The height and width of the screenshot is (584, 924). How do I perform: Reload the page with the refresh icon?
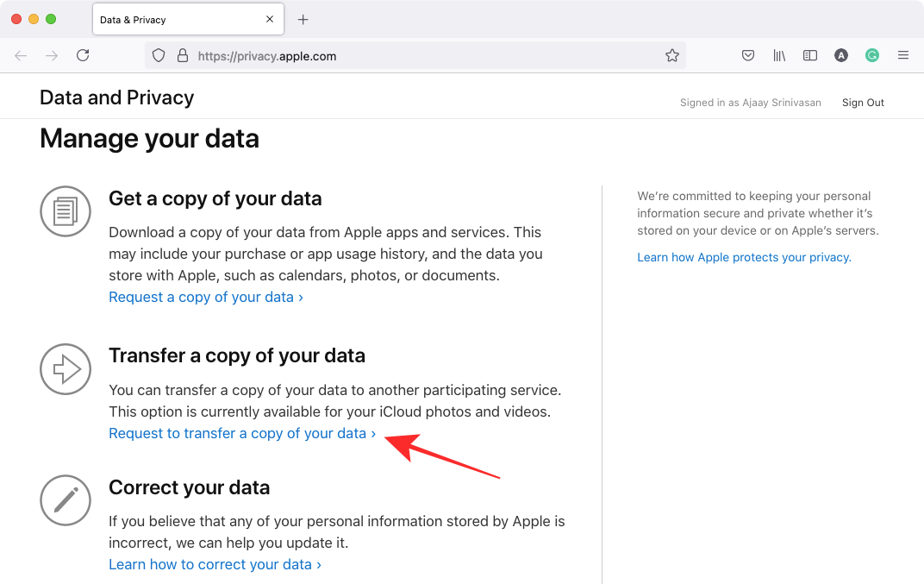[x=83, y=55]
